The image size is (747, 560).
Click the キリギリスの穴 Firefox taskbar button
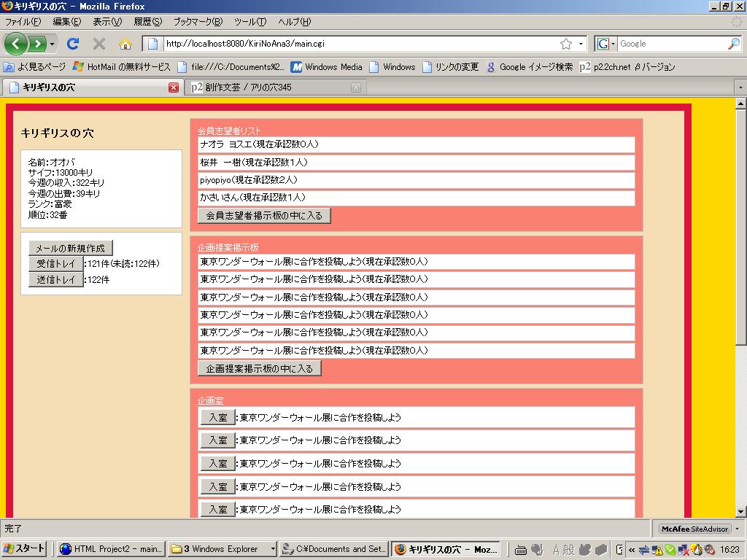[x=446, y=549]
